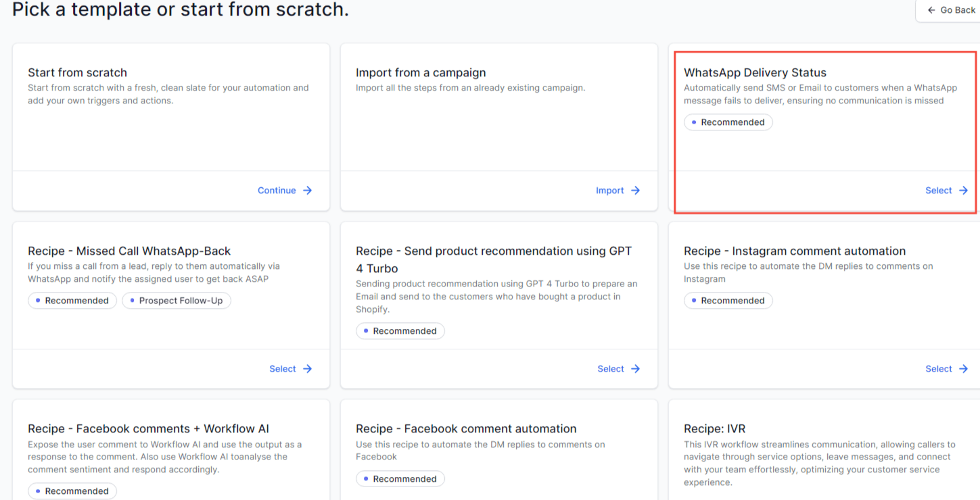The image size is (980, 500).
Task: Continue with Start from scratch
Action: (277, 191)
